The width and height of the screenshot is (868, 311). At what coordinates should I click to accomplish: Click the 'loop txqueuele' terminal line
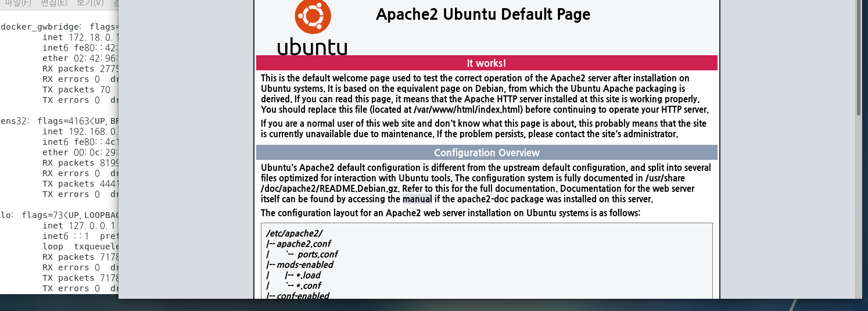click(80, 246)
